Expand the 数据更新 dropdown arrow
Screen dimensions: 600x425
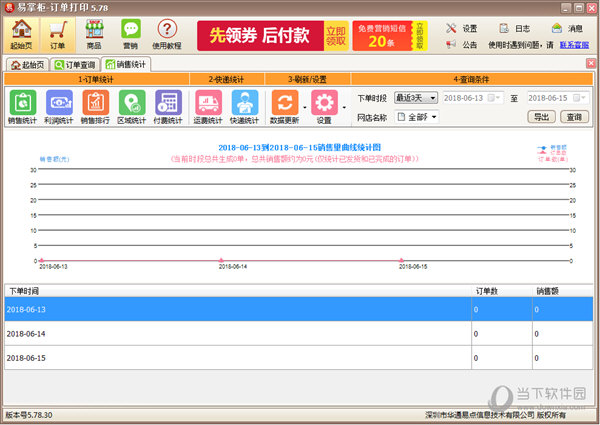pyautogui.click(x=305, y=107)
